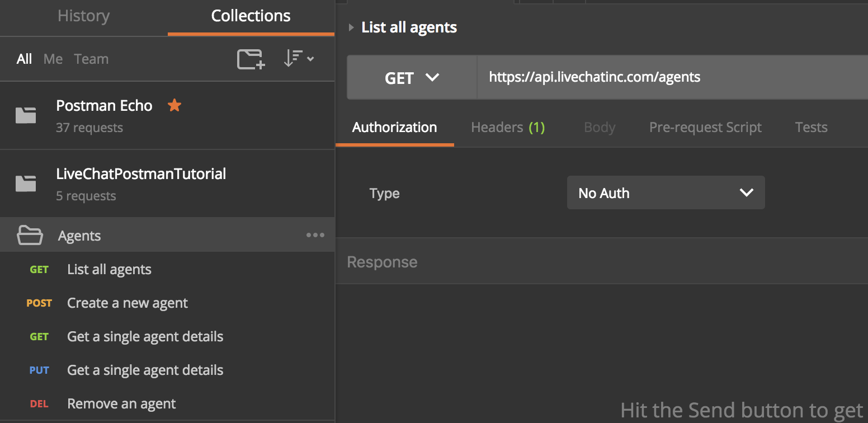Viewport: 868px width, 423px height.
Task: Click the request URL field
Action: [x=672, y=77]
